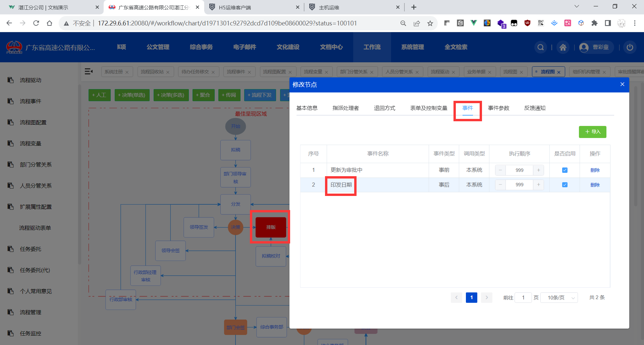644x345 pixels.
Task: Open the 文化建设 top menu
Action: tap(288, 47)
